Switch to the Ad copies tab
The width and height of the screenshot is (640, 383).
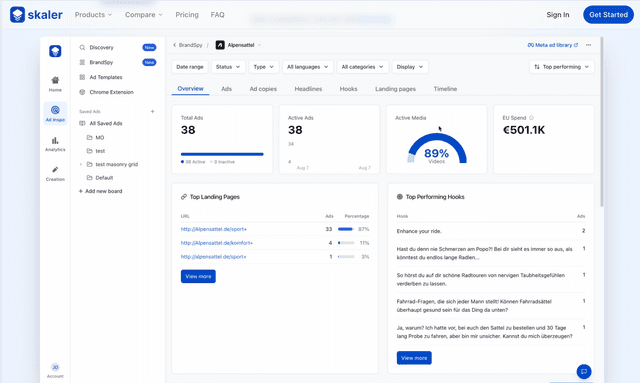tap(263, 89)
